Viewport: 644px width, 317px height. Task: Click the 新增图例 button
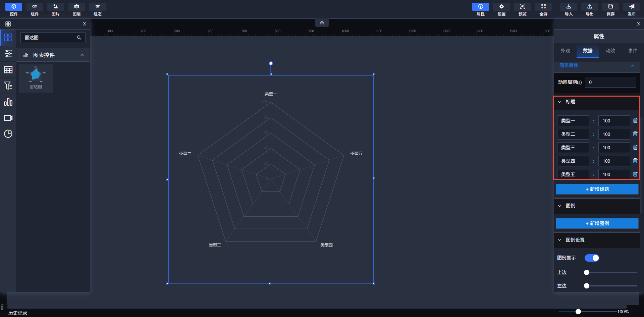(597, 223)
